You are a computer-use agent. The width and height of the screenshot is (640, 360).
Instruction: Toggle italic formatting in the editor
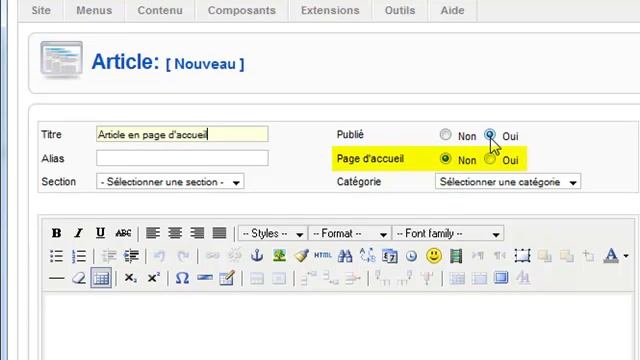[78, 233]
